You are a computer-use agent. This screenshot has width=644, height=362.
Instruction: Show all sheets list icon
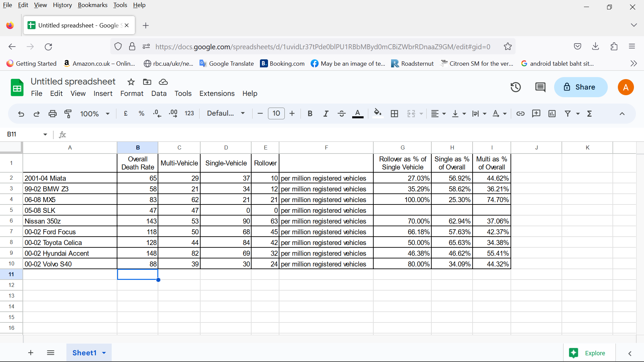tap(51, 353)
